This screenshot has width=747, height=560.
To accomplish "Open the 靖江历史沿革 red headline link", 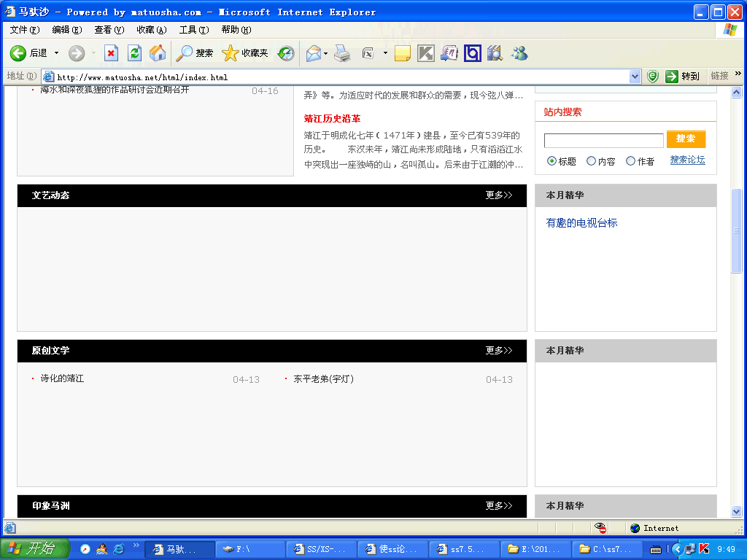I will [332, 119].
